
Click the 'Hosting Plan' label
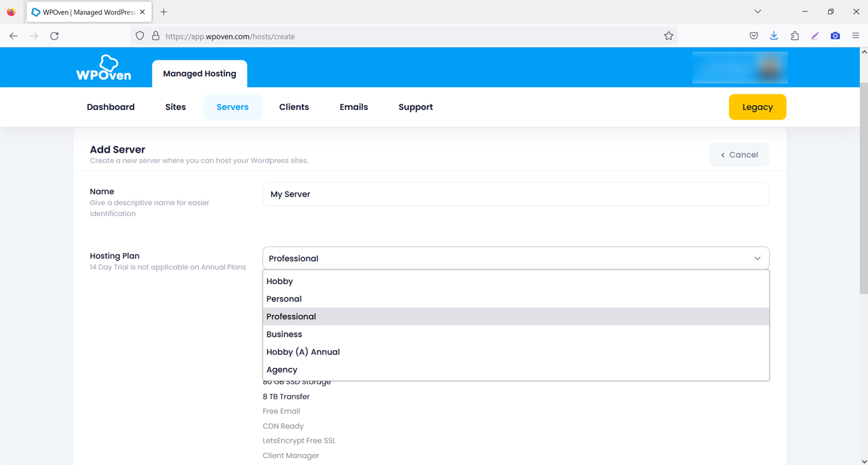click(115, 256)
